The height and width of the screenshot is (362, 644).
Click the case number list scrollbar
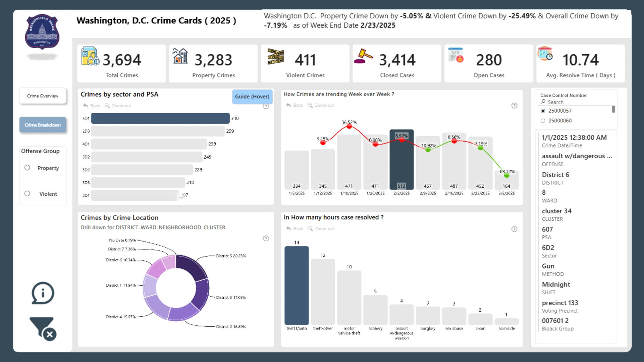[613, 109]
